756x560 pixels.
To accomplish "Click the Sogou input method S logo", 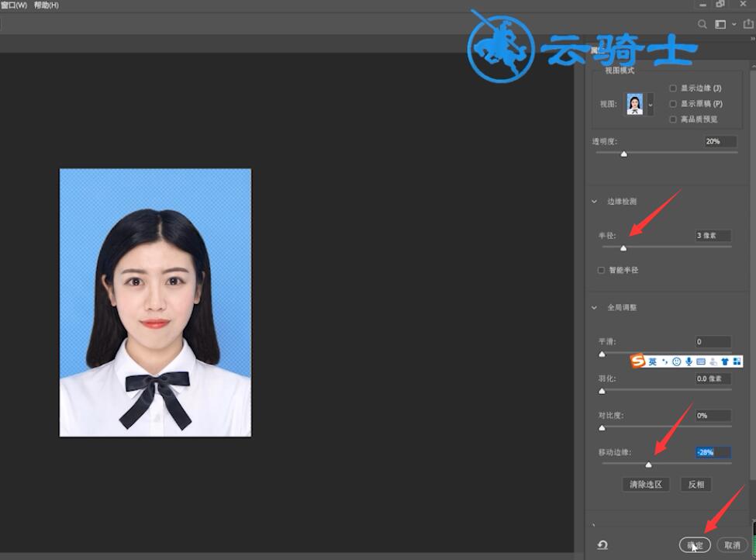I will pyautogui.click(x=638, y=361).
